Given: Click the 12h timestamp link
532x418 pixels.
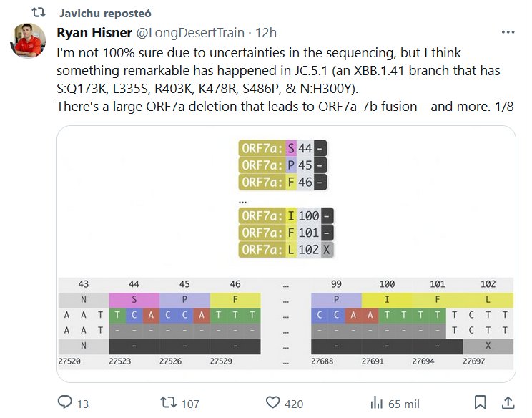Looking at the screenshot, I should coord(266,33).
